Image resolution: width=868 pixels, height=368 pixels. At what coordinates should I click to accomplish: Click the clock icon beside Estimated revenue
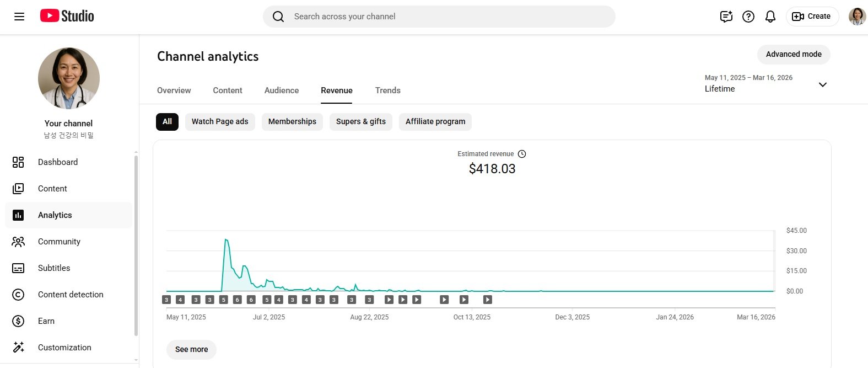pyautogui.click(x=522, y=154)
